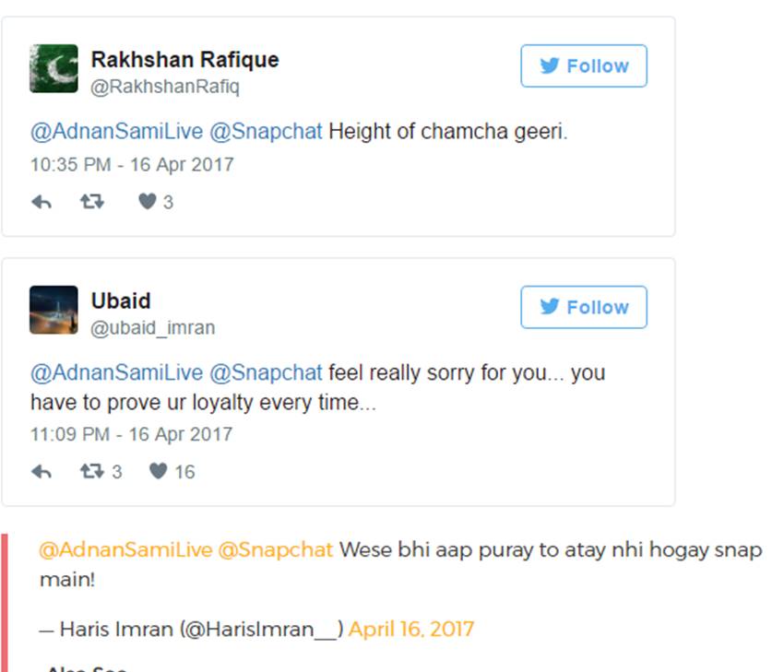Visit the @RakhshanRafiq handle
Viewport: 784px width, 672px height.
(165, 88)
